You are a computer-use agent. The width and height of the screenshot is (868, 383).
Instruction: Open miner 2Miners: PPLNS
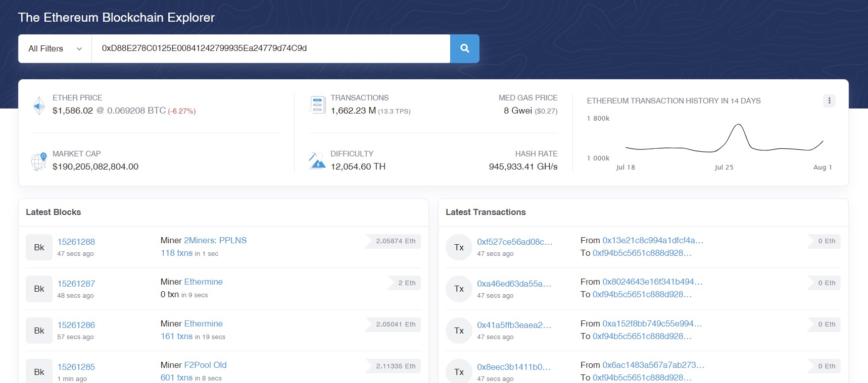tap(215, 240)
